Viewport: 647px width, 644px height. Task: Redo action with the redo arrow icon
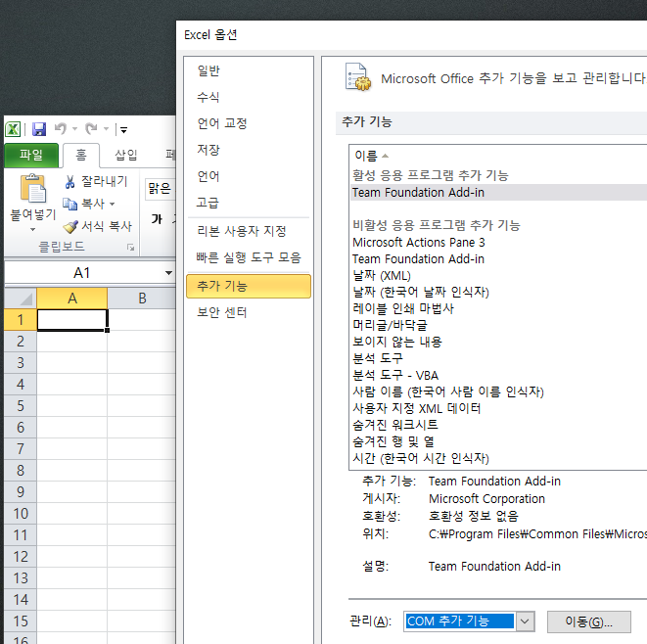click(91, 129)
